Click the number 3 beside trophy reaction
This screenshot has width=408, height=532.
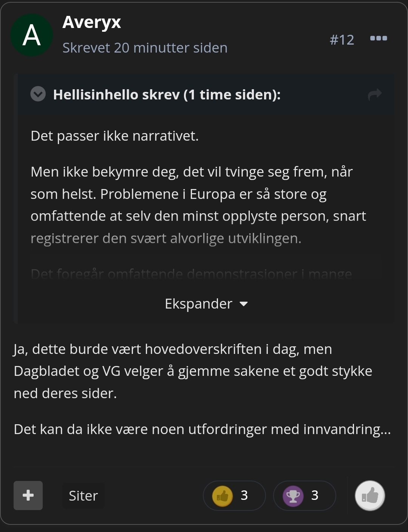click(315, 495)
